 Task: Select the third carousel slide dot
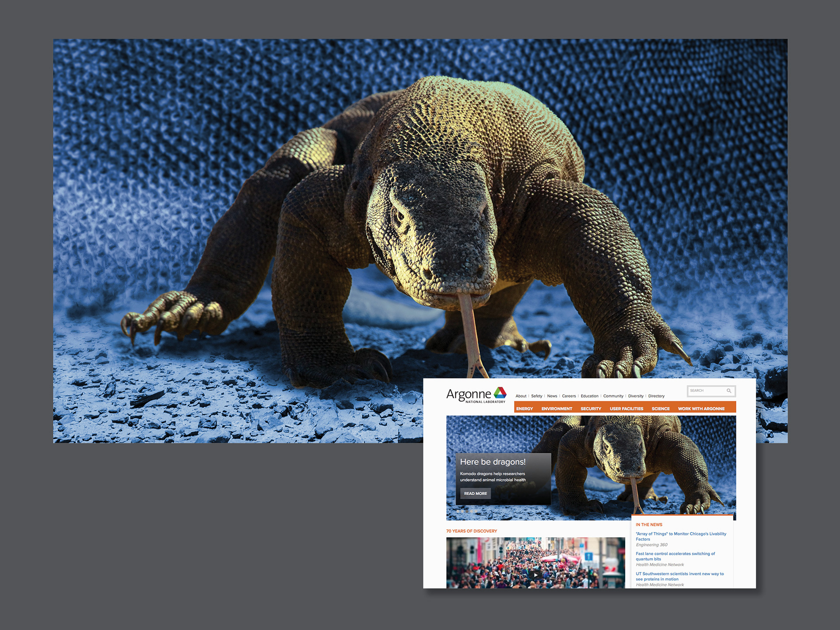[467, 511]
